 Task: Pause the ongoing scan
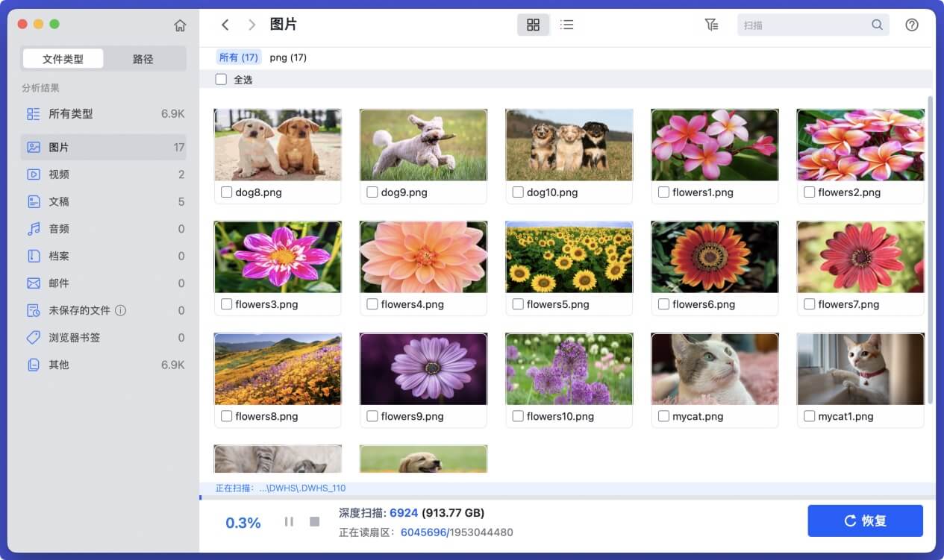coord(289,521)
